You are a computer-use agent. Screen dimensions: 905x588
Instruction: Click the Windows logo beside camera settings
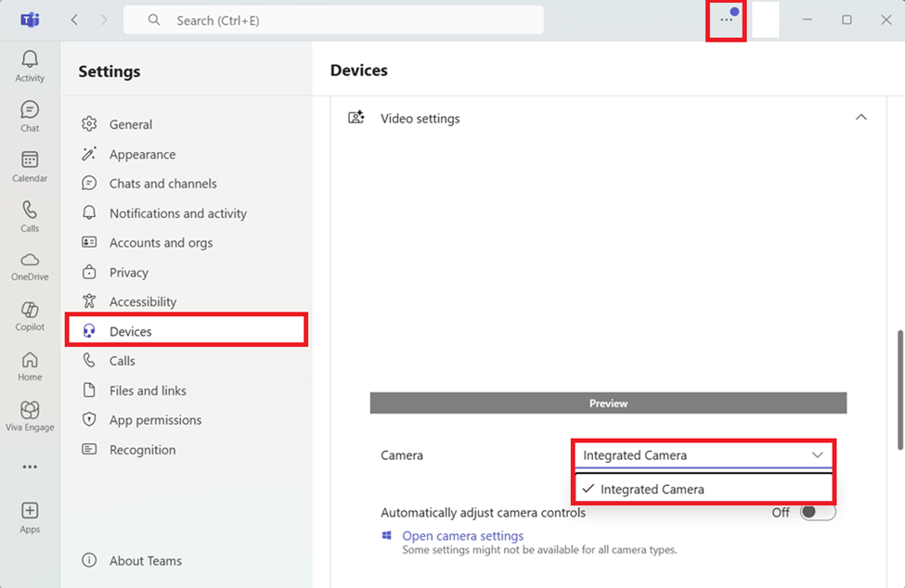387,535
